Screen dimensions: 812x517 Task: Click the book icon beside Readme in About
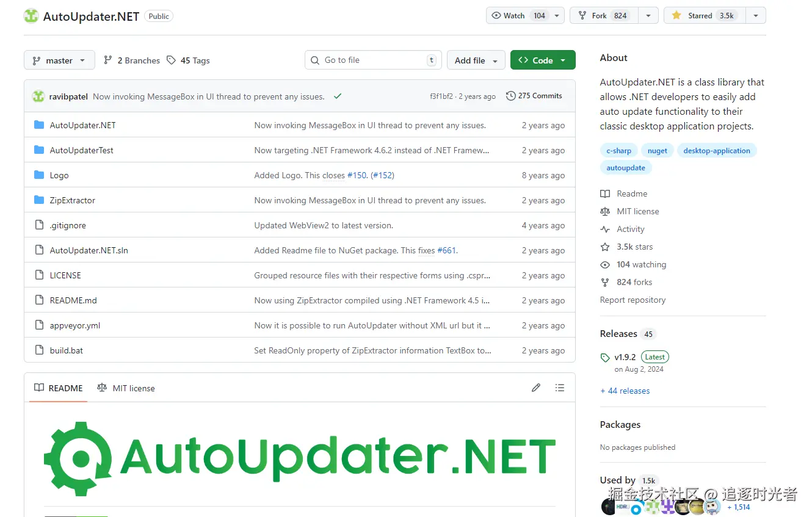(x=605, y=193)
